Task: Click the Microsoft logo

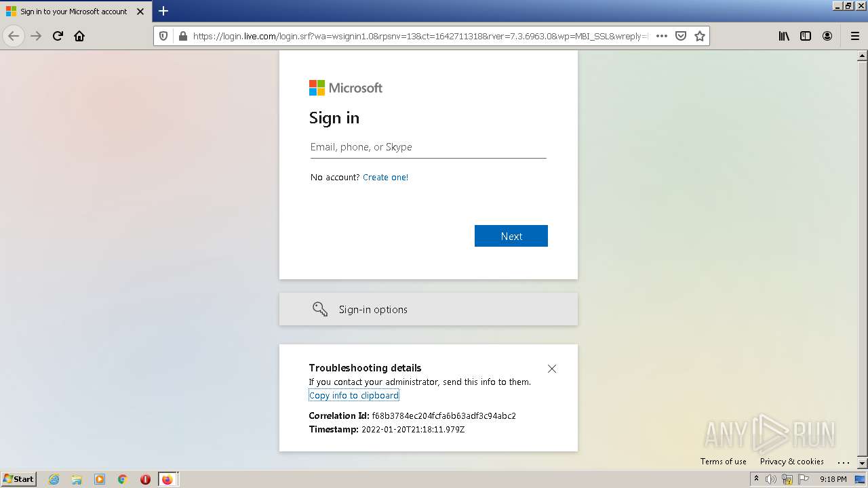Action: (x=346, y=87)
